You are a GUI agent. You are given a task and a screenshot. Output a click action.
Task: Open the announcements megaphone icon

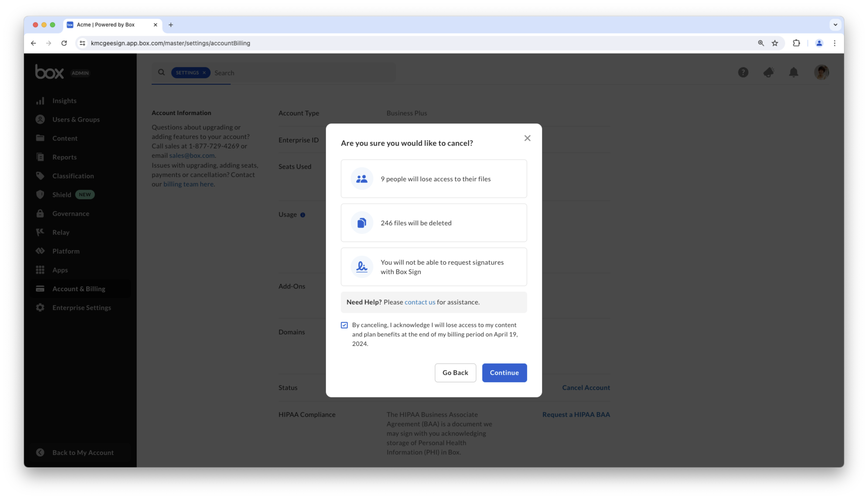pyautogui.click(x=768, y=72)
